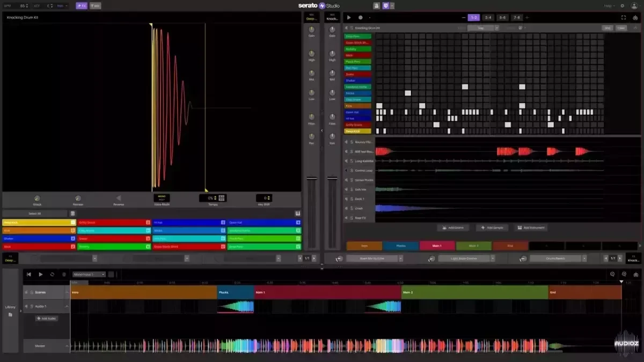
Task: Select the Shaker row label in sequencer
Action: [x=357, y=80]
